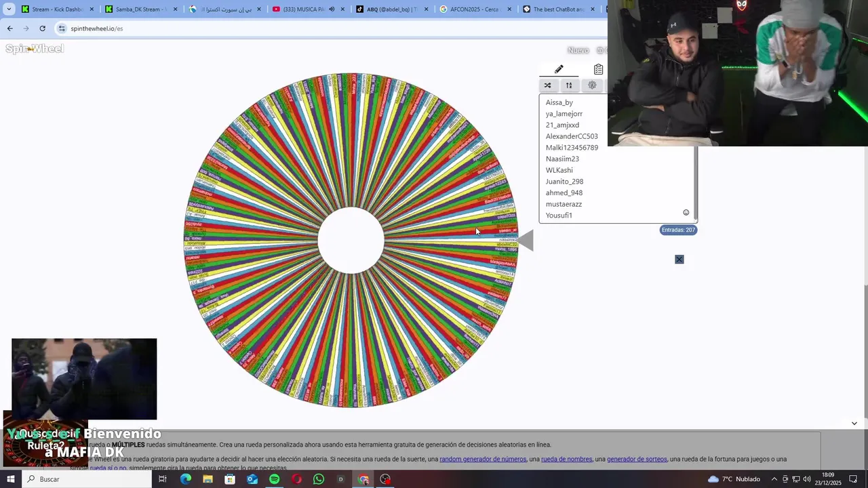This screenshot has width=868, height=488.
Task: Click the center hub to spin wheel
Action: pos(351,241)
